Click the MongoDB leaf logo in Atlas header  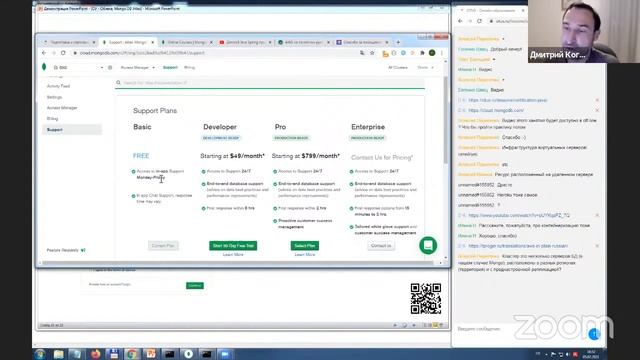click(x=44, y=67)
